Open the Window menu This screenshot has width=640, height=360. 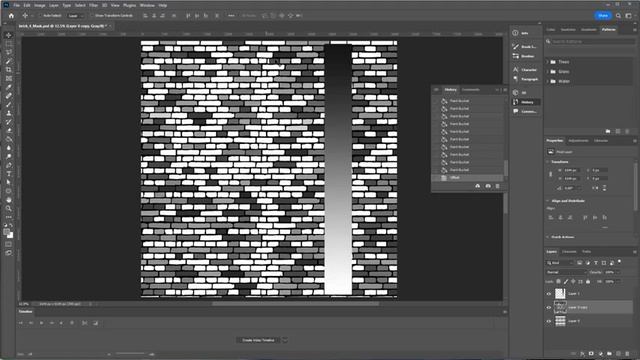click(147, 5)
